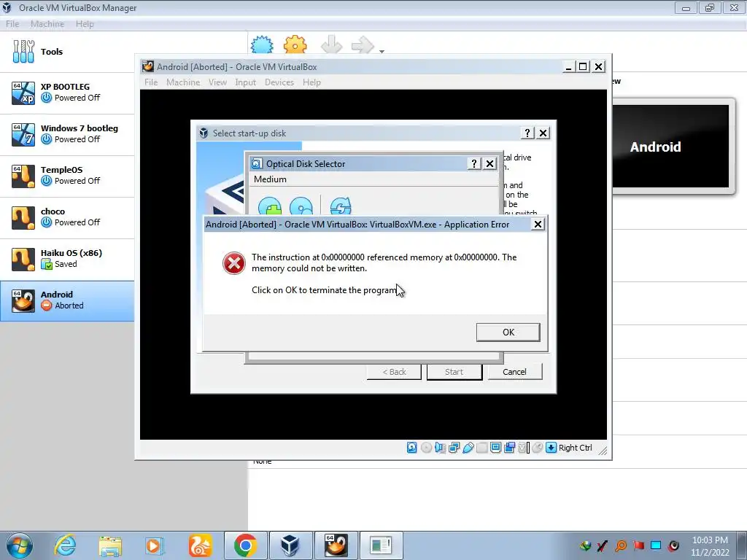Open Help menu in Android VM window
Viewport: 747px width, 560px height.
coord(311,82)
